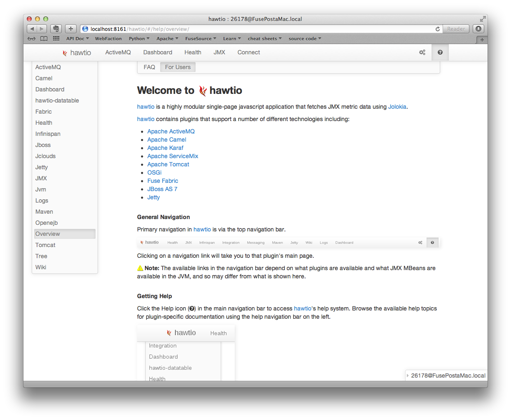Open Connect in the top navbar
The image size is (511, 420).
click(249, 52)
